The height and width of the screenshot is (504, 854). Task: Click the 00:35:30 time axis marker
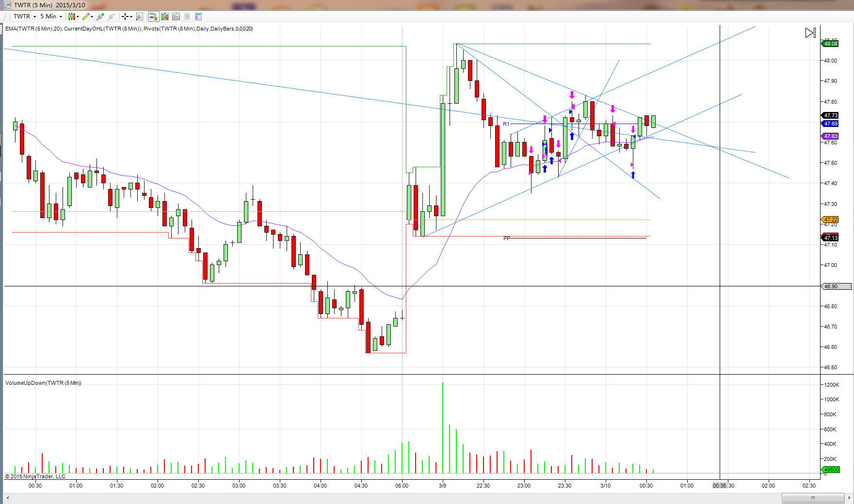[x=723, y=486]
